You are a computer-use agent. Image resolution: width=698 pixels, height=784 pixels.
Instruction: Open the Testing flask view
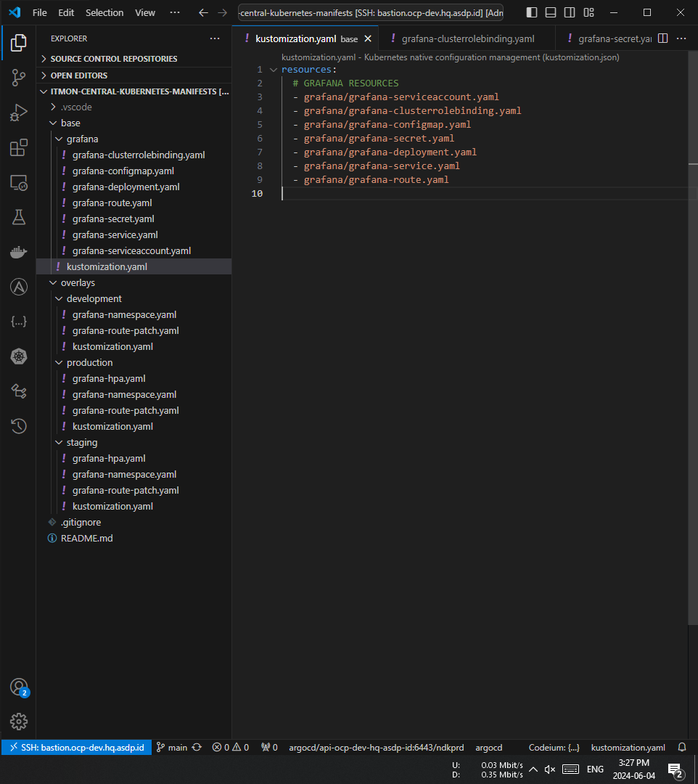click(18, 217)
